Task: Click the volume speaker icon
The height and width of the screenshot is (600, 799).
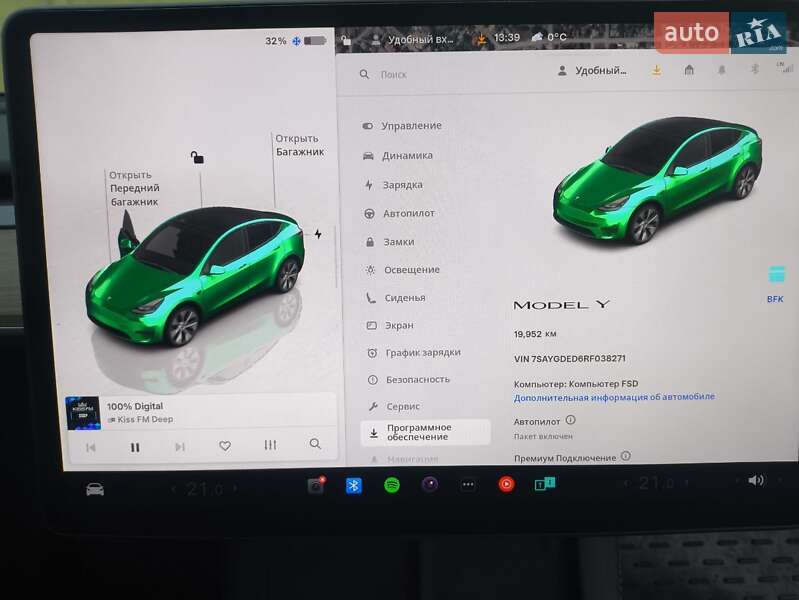Action: pyautogui.click(x=756, y=480)
